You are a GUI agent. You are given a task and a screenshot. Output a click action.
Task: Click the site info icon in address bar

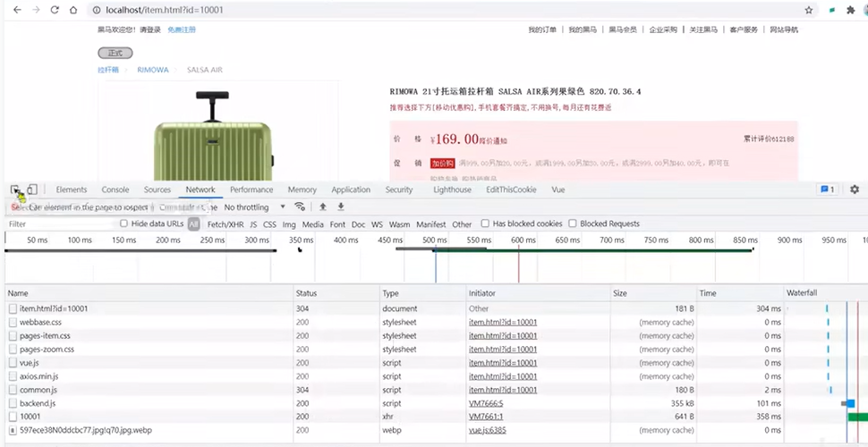pos(97,10)
